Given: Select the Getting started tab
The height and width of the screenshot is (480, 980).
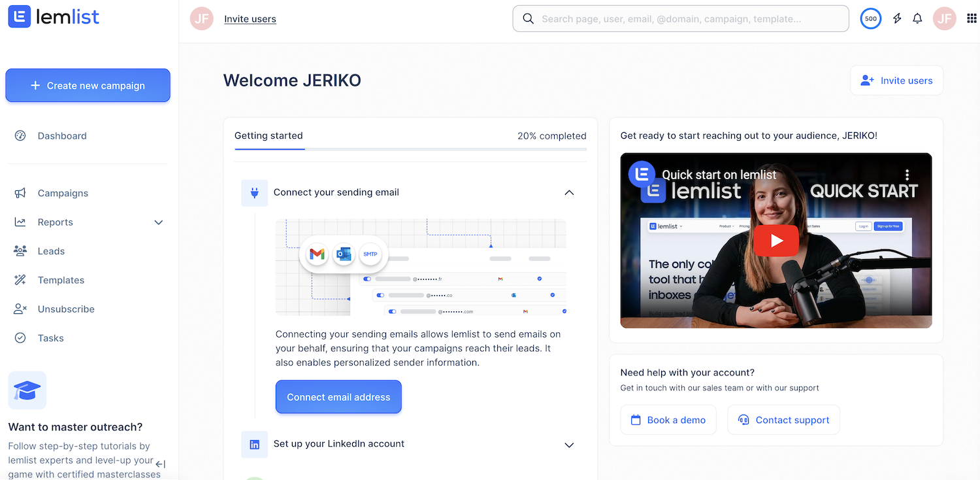Looking at the screenshot, I should (x=269, y=136).
